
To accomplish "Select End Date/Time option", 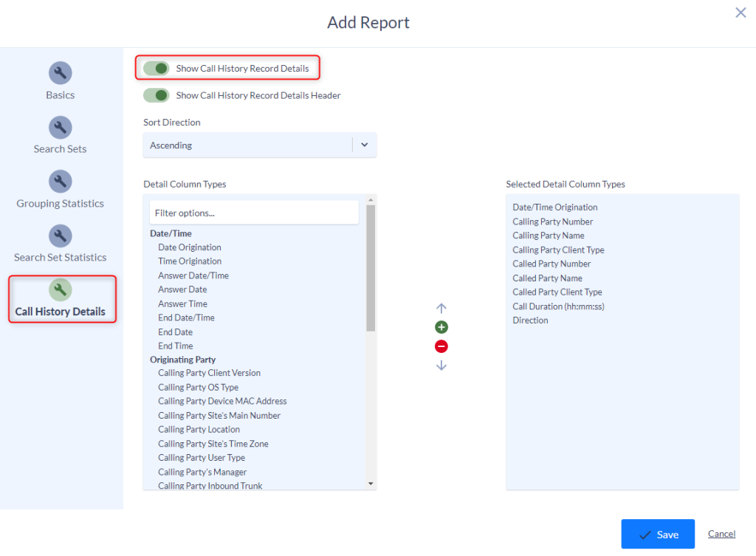I will [186, 318].
